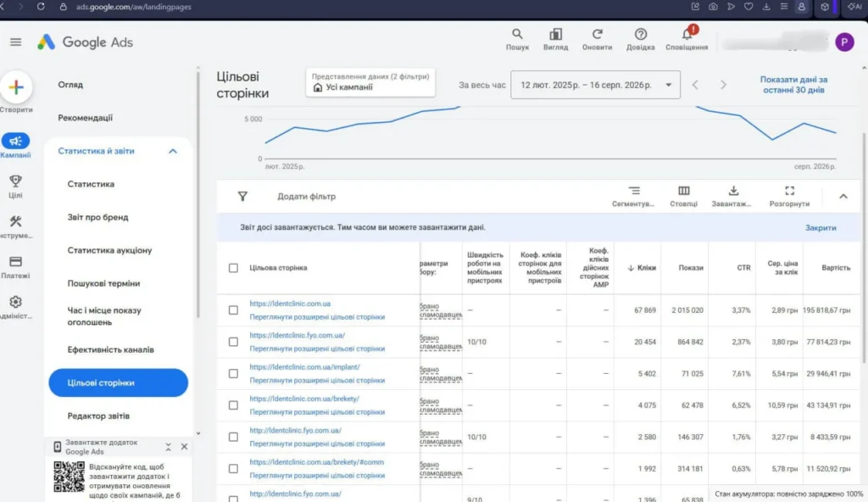This screenshot has width=868, height=502.
Task: Open the Інструменти tools icon
Action: tap(15, 221)
